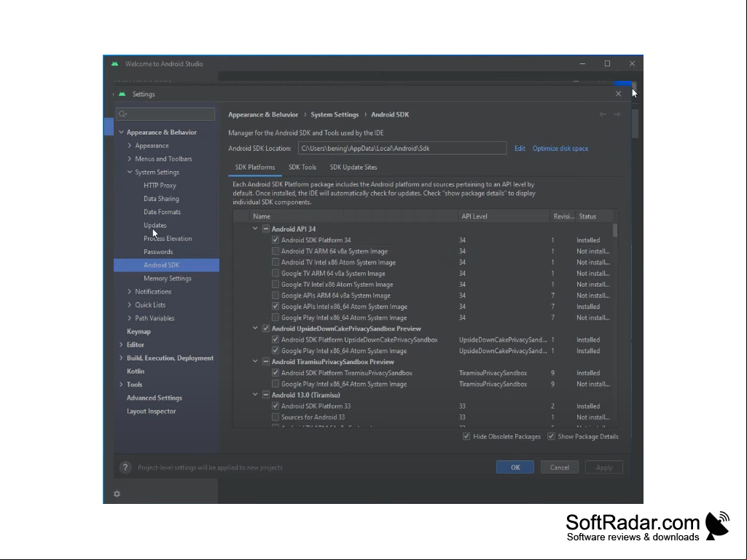Click the Cancel button

[559, 467]
